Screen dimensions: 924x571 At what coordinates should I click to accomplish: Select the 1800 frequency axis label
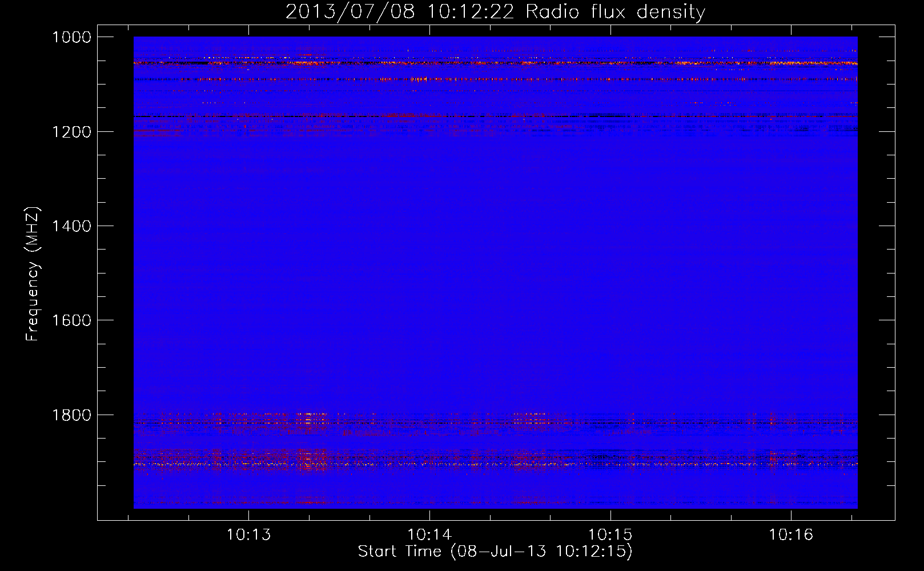tap(71, 415)
